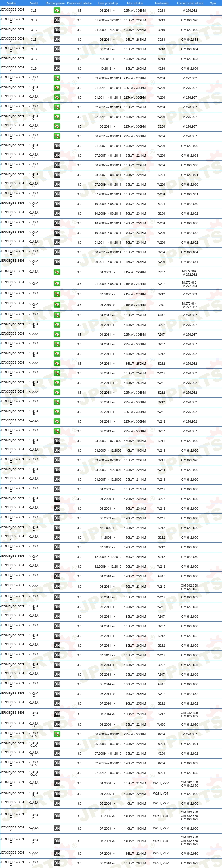The image size is (222, 868).
Task: Click the 03.2013 -> date cell
Action: click(x=107, y=665)
